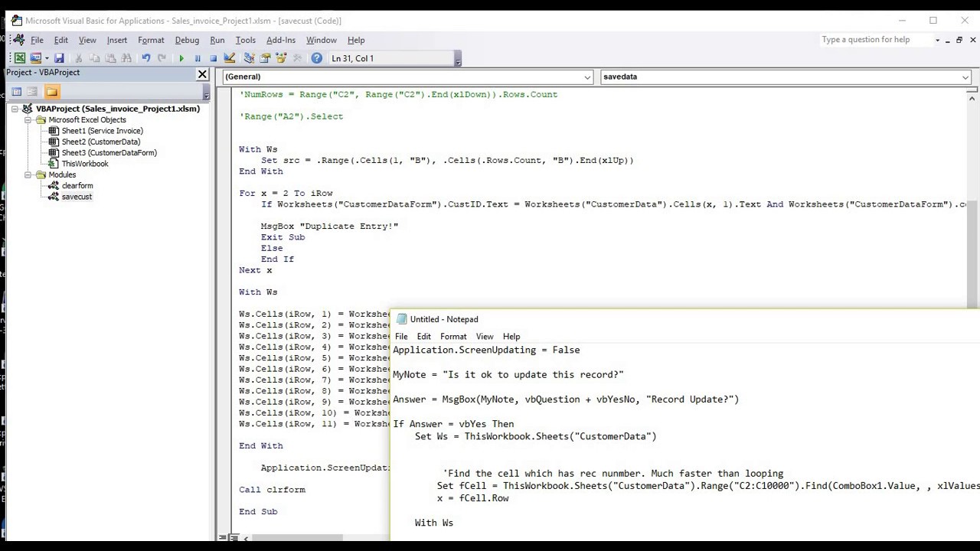Open the Window menu
Screen dimensions: 980x551
pyautogui.click(x=322, y=40)
